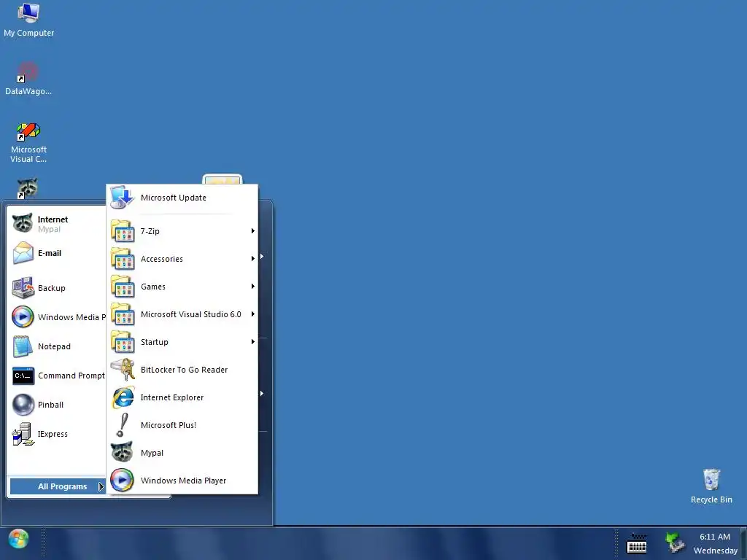The height and width of the screenshot is (560, 747).
Task: Expand the Accessories folder submenu
Action: click(182, 259)
